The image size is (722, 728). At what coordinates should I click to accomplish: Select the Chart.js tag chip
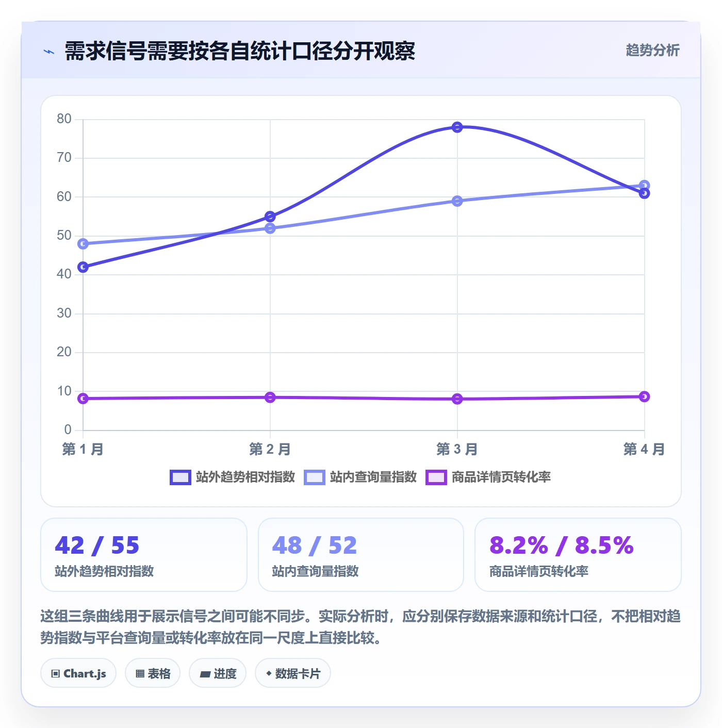click(x=78, y=673)
